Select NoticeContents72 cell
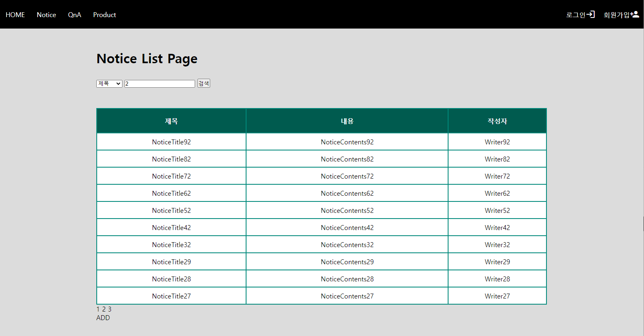Viewport: 644px width, 336px height. click(x=347, y=176)
